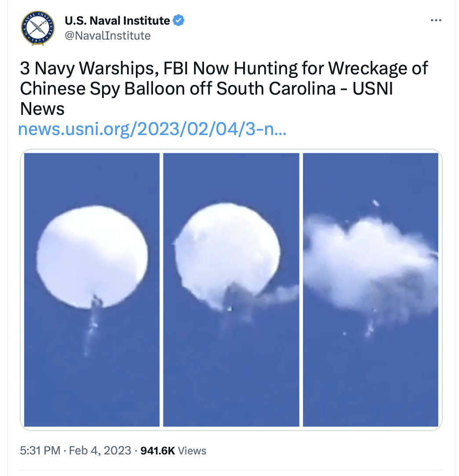This screenshot has height=476, width=459.
Task: Click the blue verified checkmark badge
Action: coord(178,20)
